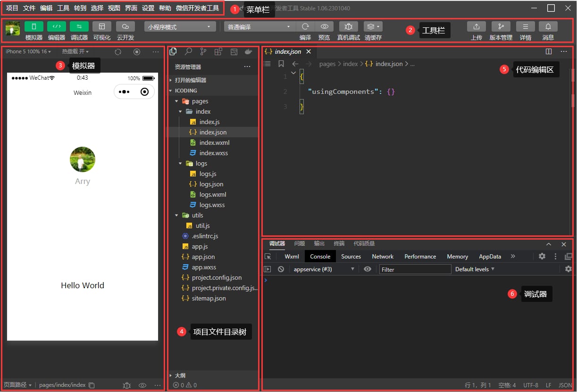The image size is (577, 392).
Task: Click the console Filter input field
Action: (x=415, y=269)
